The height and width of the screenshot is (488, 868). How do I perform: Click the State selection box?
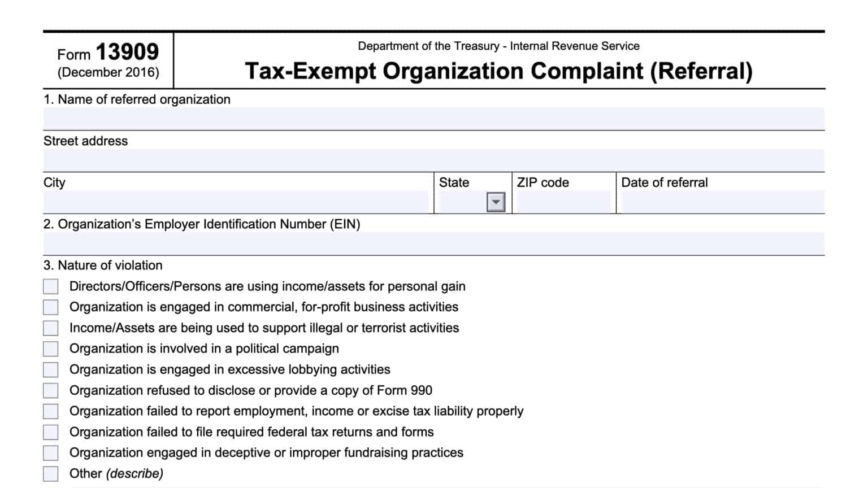[x=462, y=202]
